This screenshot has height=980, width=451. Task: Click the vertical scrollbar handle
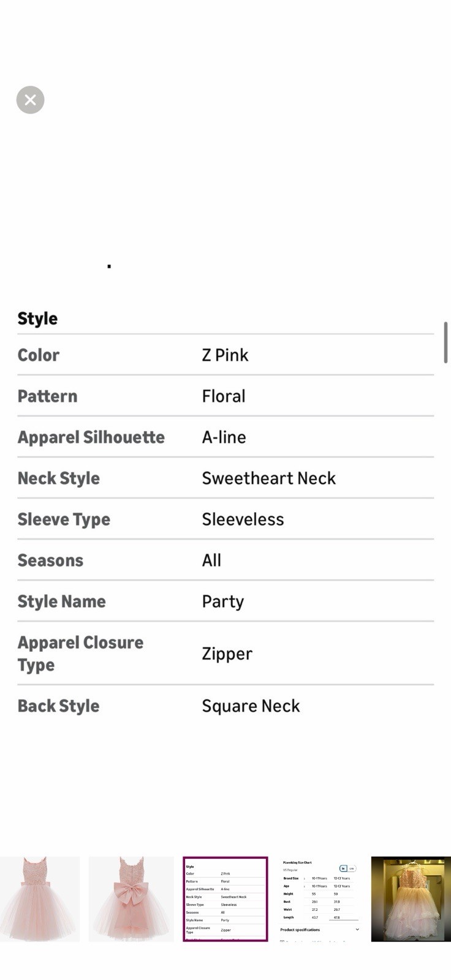pos(445,342)
